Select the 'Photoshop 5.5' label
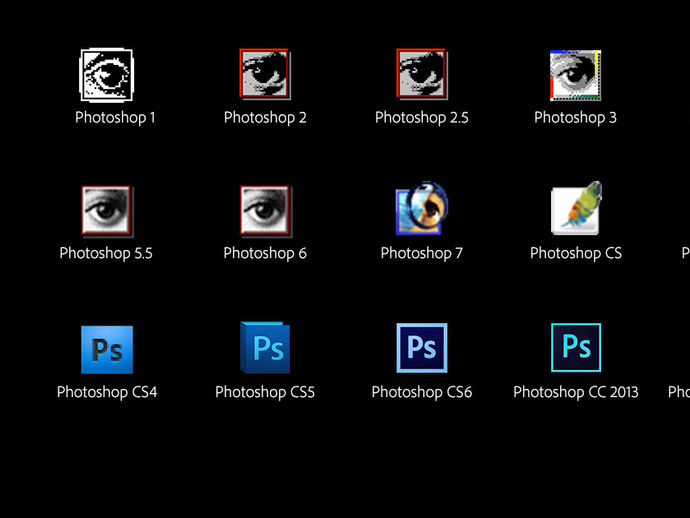 point(106,253)
